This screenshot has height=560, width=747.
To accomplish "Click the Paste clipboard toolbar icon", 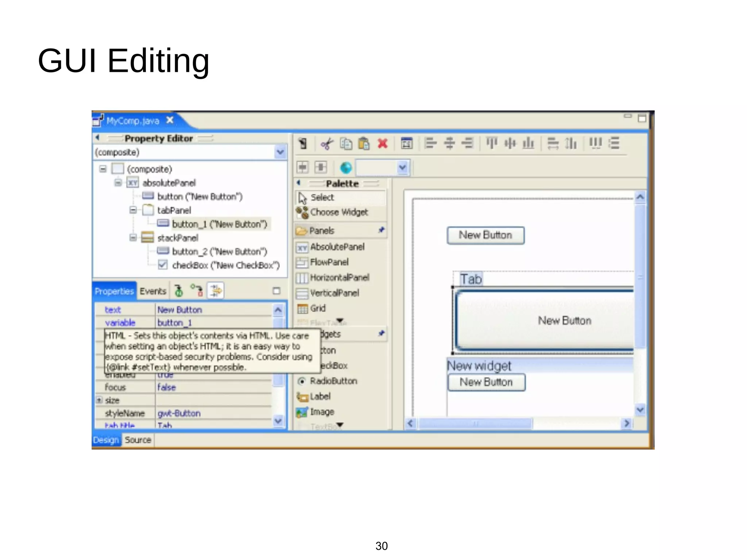I will [364, 144].
